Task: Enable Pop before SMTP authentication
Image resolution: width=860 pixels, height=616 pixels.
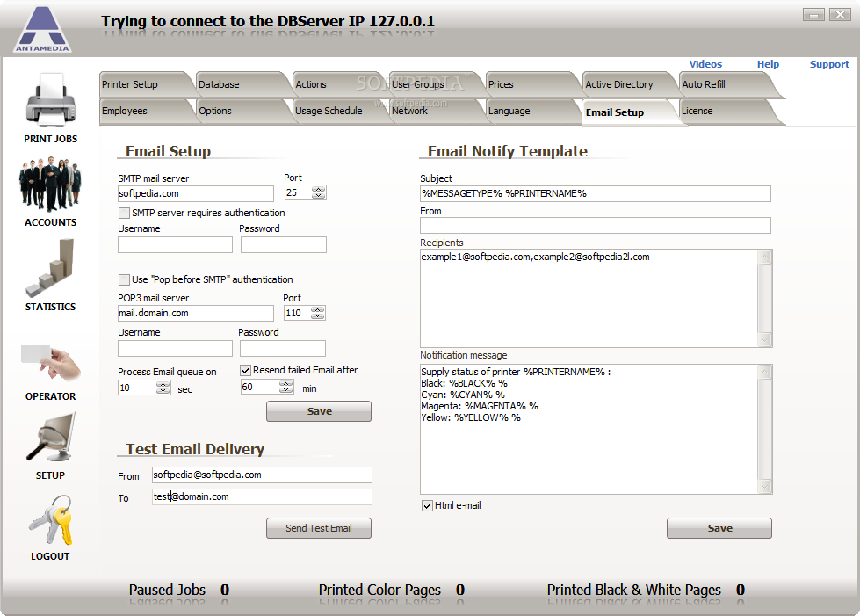Action: point(124,279)
